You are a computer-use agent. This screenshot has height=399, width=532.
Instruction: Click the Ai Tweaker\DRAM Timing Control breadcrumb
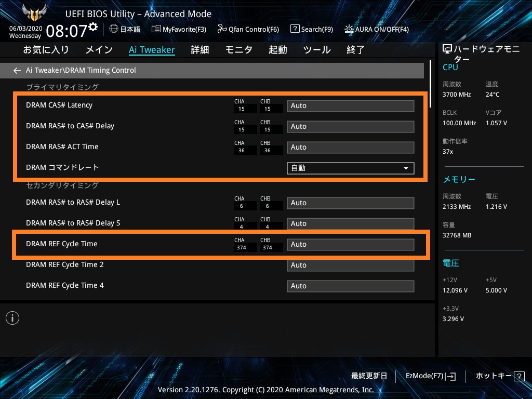point(81,70)
